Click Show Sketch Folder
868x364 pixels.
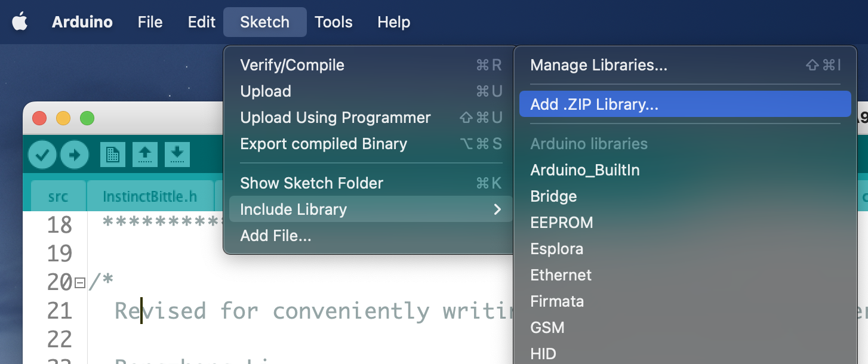coord(312,183)
